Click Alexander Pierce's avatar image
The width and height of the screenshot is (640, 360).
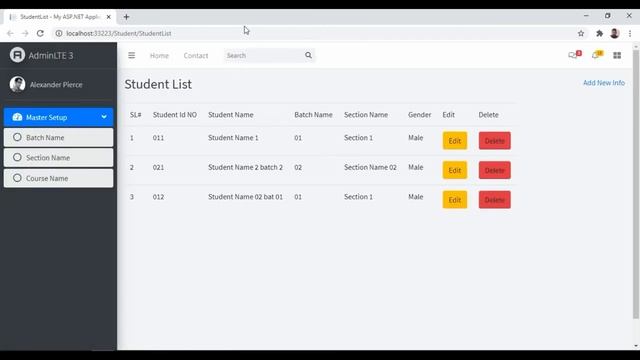pos(17,84)
